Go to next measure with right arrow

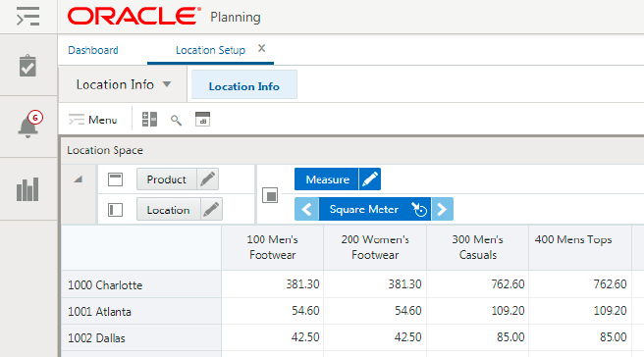click(x=443, y=209)
